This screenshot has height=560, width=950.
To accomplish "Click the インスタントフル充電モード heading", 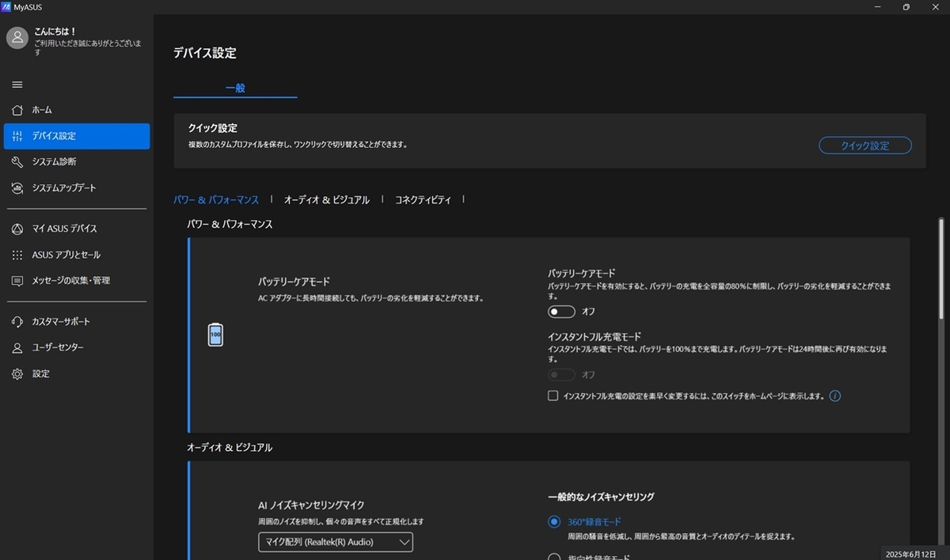I will (x=595, y=336).
